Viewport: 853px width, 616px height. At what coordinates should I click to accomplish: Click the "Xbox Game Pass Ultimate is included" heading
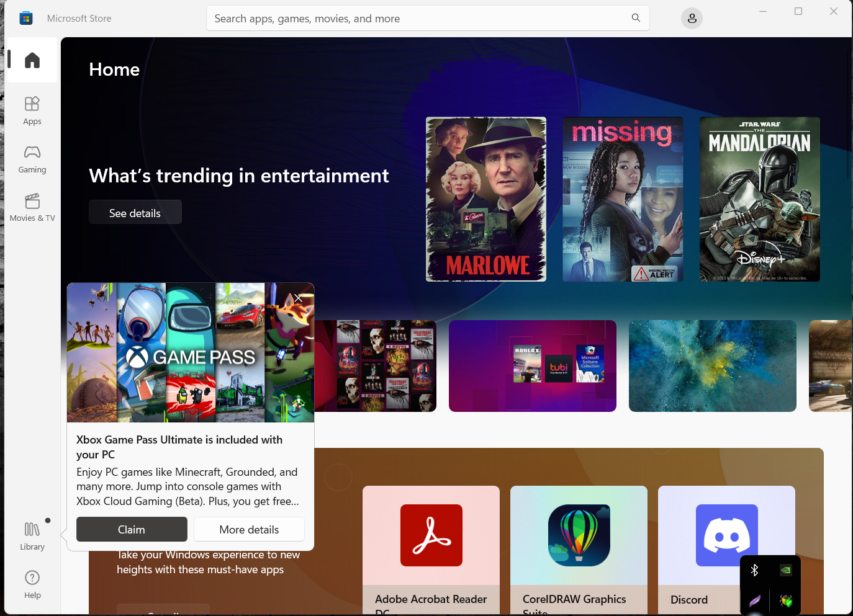click(x=179, y=447)
